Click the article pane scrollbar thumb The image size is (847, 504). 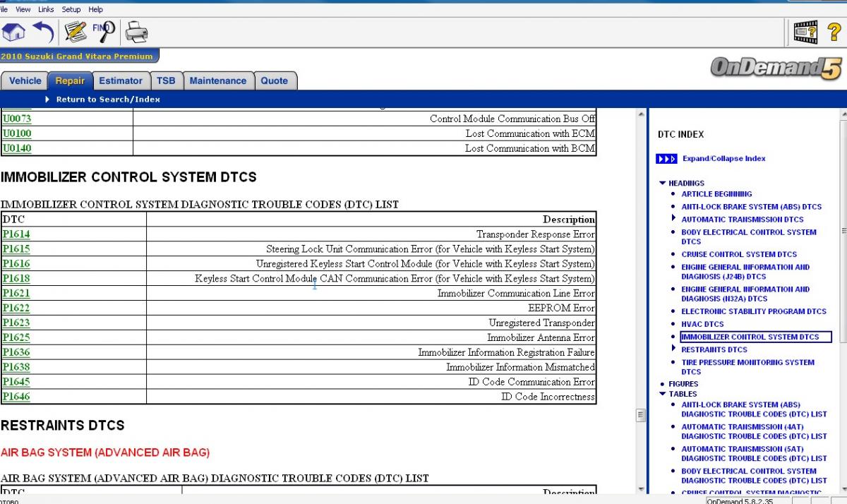click(641, 415)
